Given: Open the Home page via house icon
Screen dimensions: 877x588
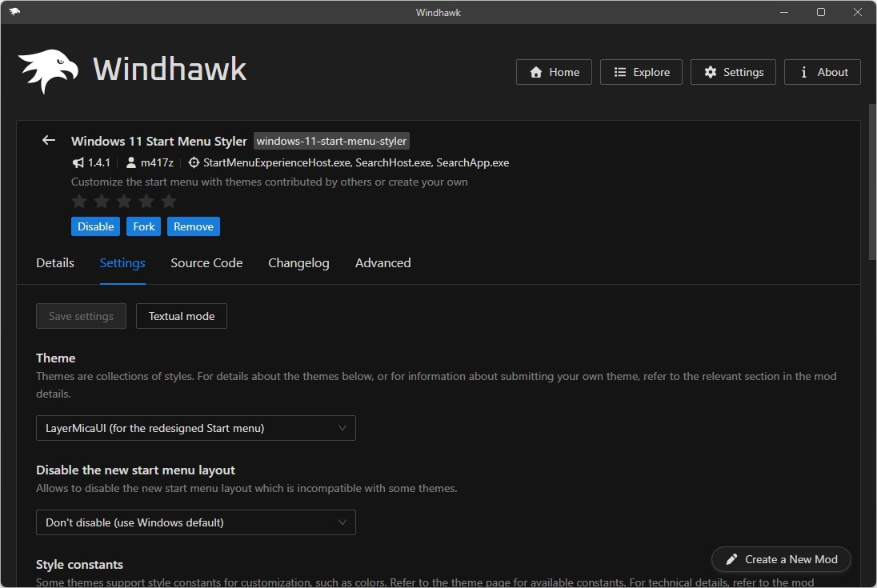Looking at the screenshot, I should pos(535,72).
